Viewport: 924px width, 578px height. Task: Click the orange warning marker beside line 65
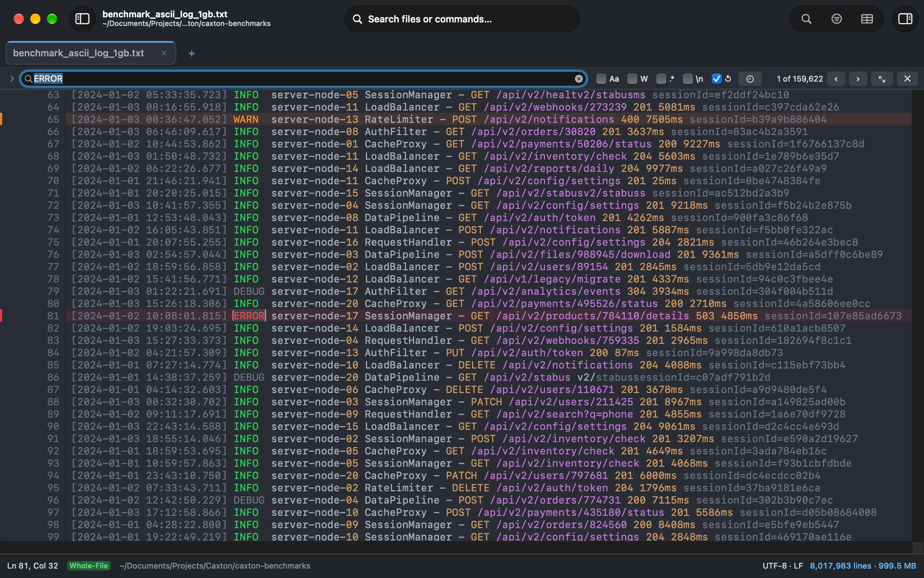coord(1,119)
